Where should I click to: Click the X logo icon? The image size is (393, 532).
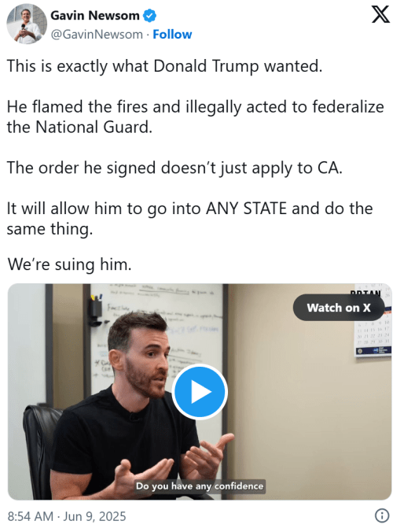[x=380, y=15]
